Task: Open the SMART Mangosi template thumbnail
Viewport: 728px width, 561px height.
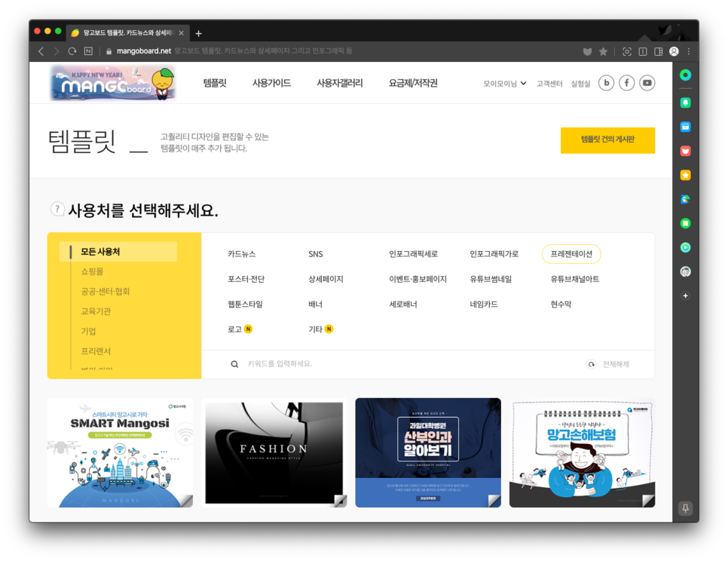Action: 121,452
